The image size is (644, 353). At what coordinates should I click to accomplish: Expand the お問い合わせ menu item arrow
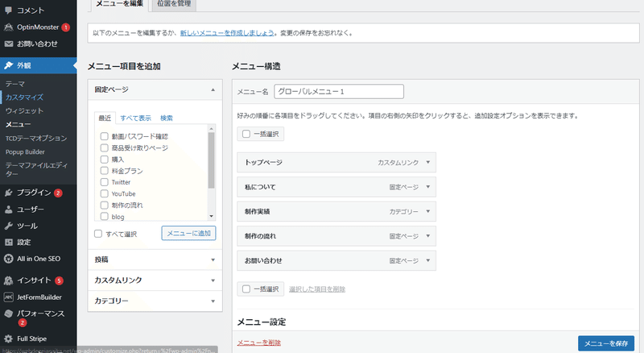[428, 260]
